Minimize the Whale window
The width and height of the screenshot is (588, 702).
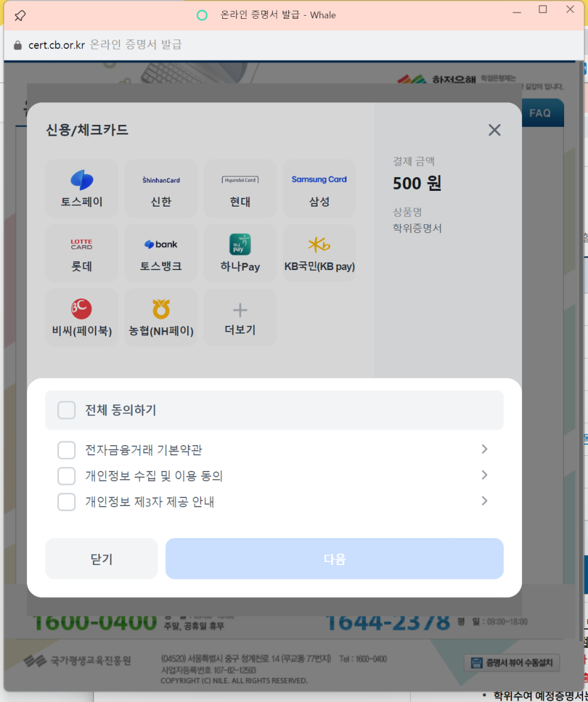click(517, 12)
